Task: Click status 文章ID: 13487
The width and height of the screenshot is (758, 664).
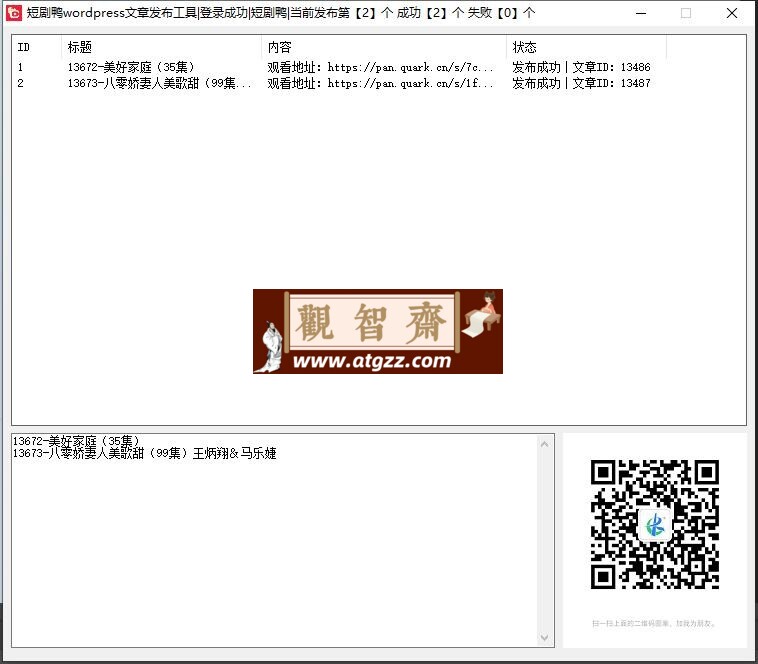Action: click(x=582, y=83)
